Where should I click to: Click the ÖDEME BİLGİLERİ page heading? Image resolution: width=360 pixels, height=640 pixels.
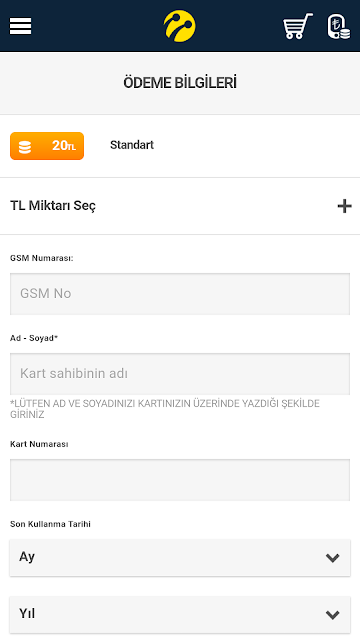point(180,83)
